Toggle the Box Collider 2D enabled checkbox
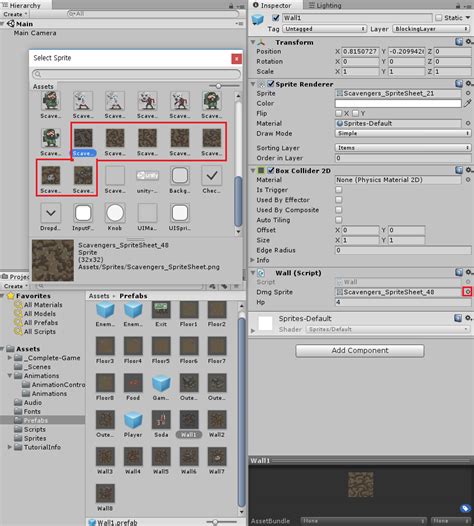The height and width of the screenshot is (526, 474). 271,170
